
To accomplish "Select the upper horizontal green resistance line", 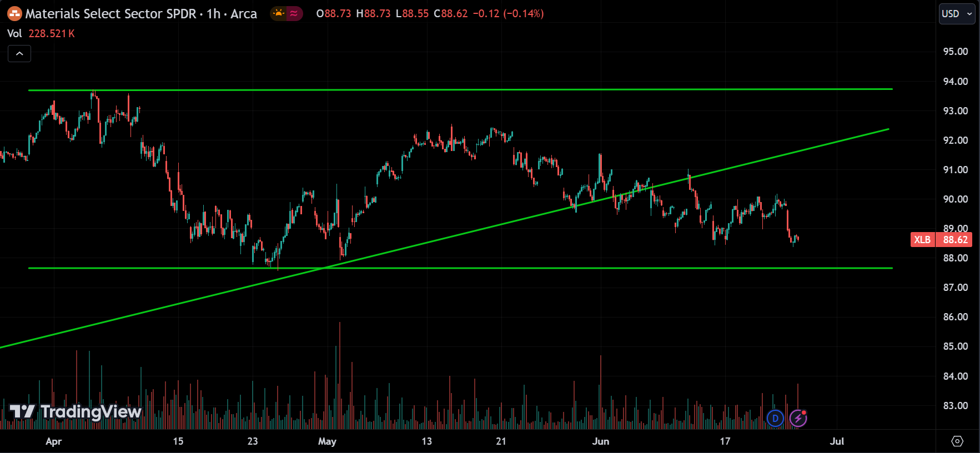I will point(461,89).
